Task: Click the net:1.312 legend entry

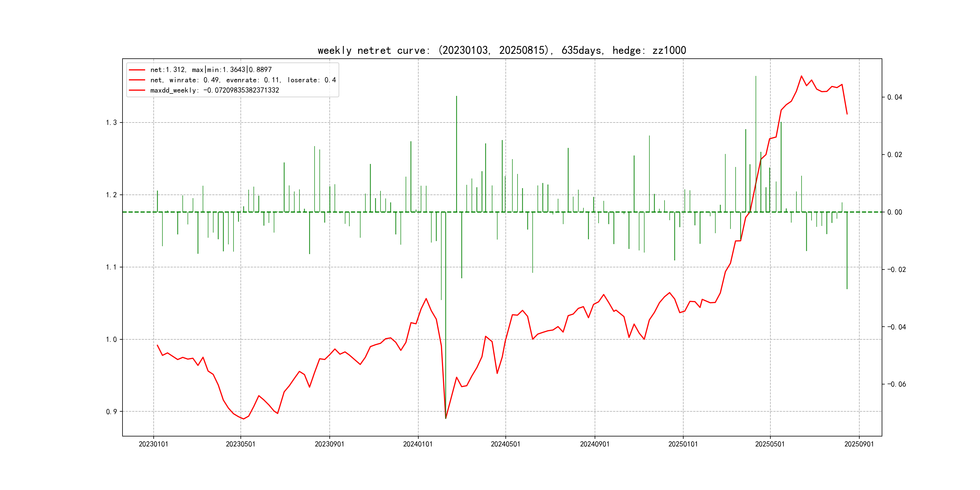Action: pos(211,70)
